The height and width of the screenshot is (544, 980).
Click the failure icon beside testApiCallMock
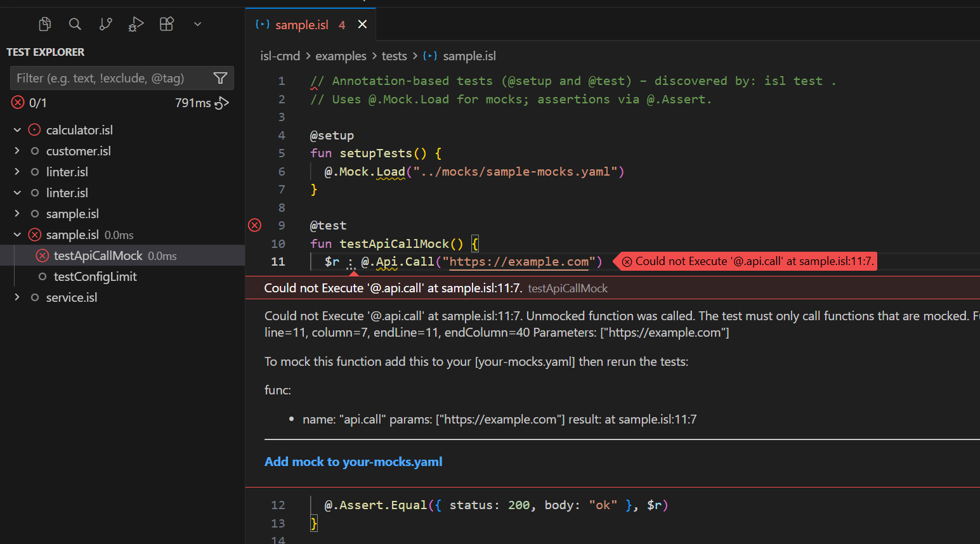(42, 256)
